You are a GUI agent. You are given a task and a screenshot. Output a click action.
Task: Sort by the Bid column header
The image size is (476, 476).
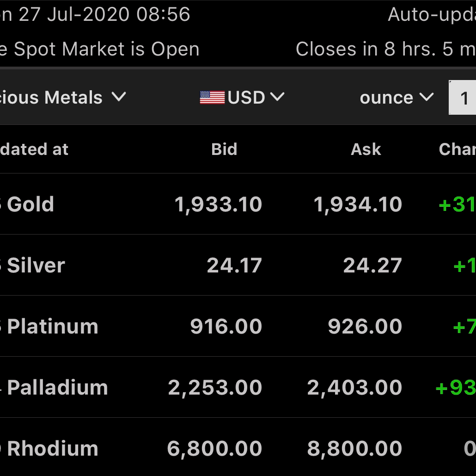pos(224,149)
